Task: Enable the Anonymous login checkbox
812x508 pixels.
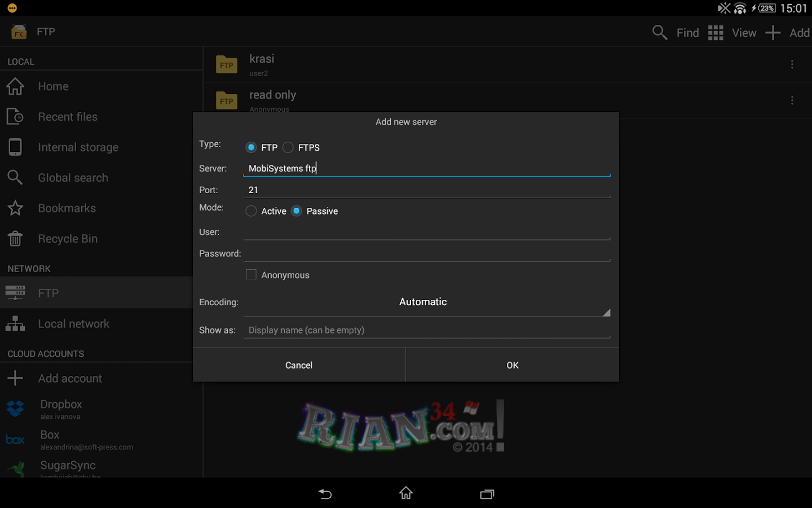Action: tap(251, 274)
